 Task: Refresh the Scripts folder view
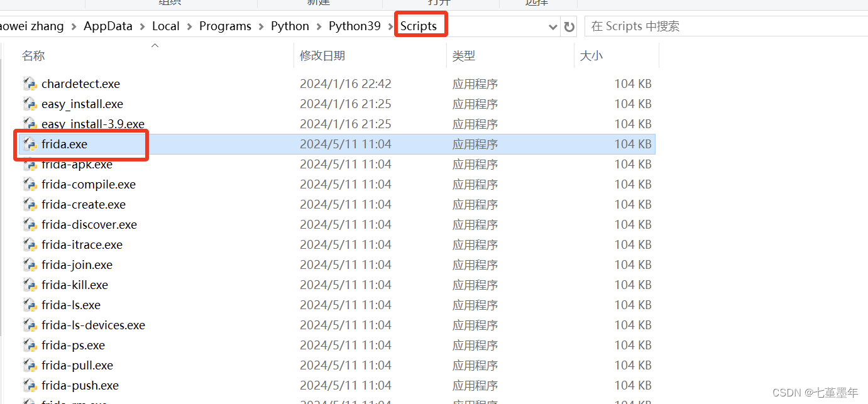tap(569, 26)
